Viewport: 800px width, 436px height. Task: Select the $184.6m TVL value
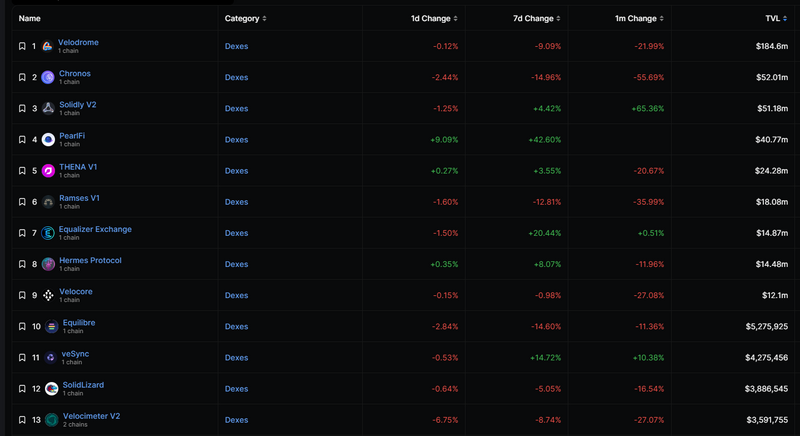pyautogui.click(x=771, y=46)
